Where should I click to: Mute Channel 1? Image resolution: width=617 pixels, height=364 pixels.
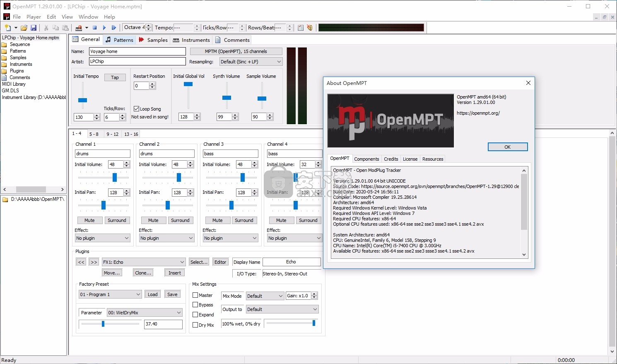coord(90,220)
